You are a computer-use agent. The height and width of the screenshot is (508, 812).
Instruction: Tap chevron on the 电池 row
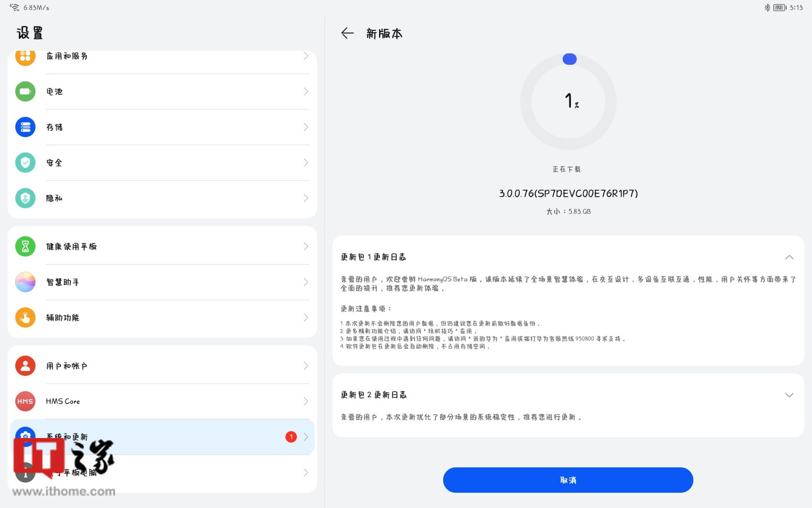[306, 91]
